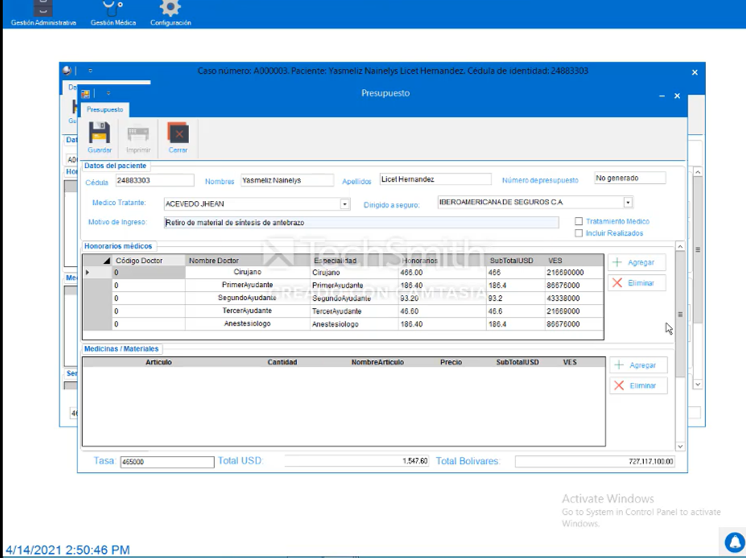Click case window scroll up arrow

point(697,171)
